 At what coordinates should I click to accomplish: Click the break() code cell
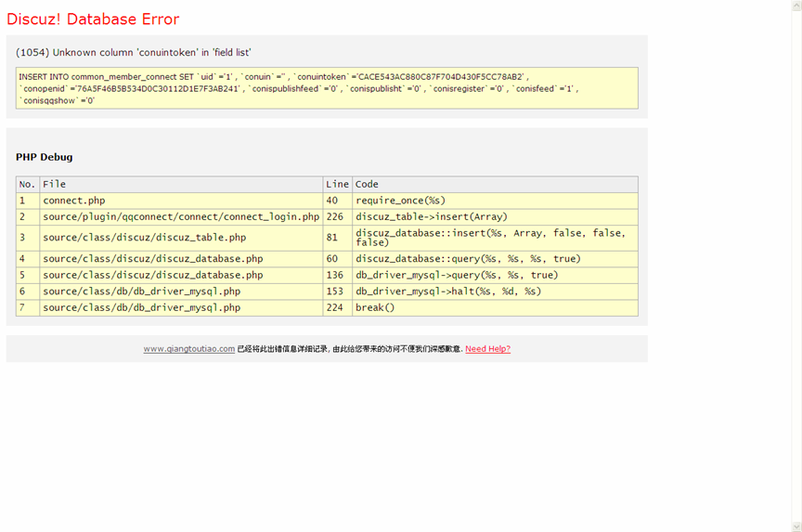(x=375, y=307)
